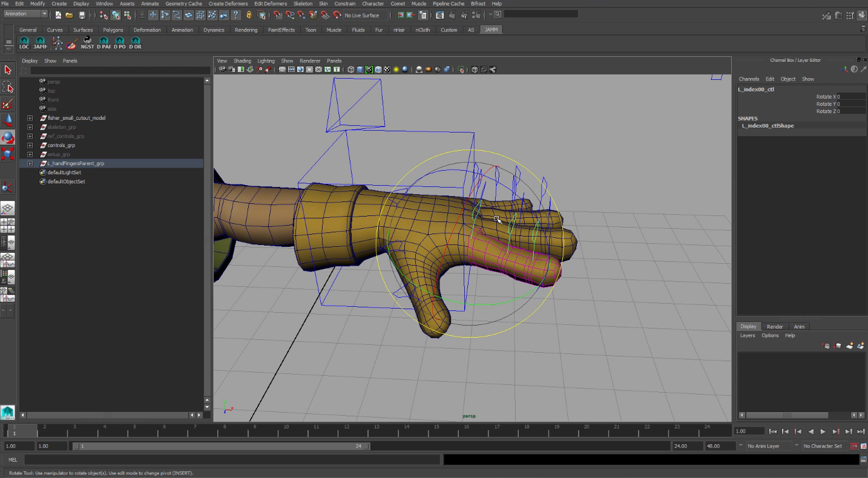Open the Anim layer tab
The height and width of the screenshot is (478, 868).
point(799,327)
